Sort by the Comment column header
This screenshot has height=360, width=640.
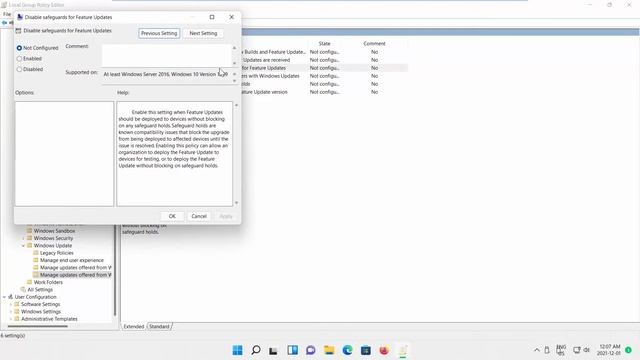(374, 43)
